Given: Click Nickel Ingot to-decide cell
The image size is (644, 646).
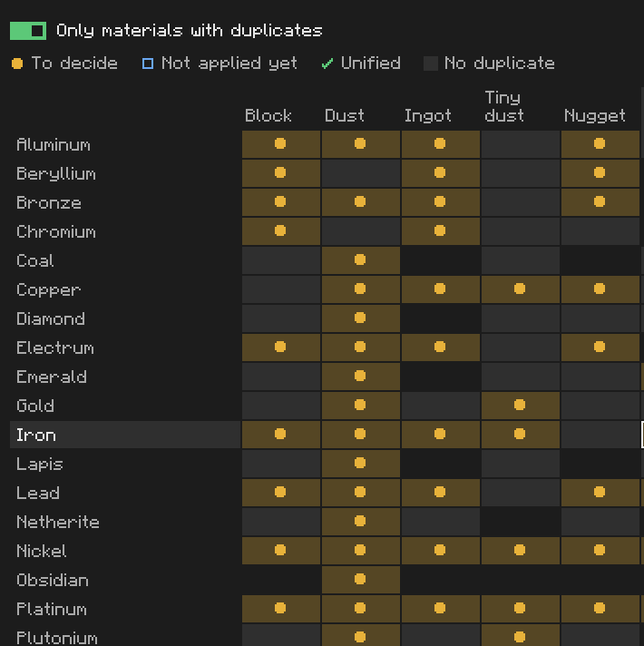Looking at the screenshot, I should coord(441,551).
